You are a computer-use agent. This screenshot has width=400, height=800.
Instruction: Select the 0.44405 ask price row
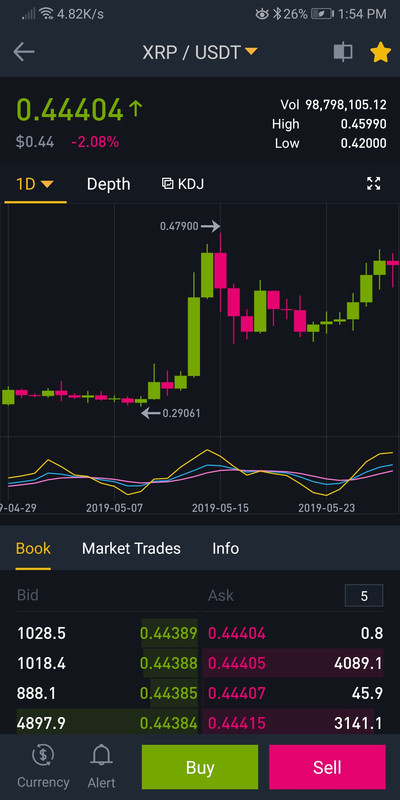tap(293, 663)
